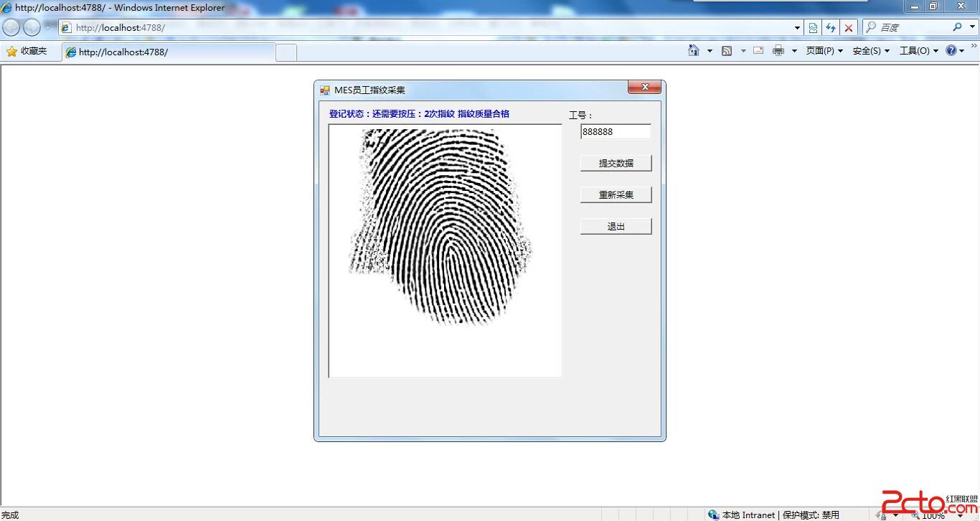The image size is (980, 521).
Task: Click the MES员工指纹采集 dialog window icon
Action: click(x=325, y=90)
